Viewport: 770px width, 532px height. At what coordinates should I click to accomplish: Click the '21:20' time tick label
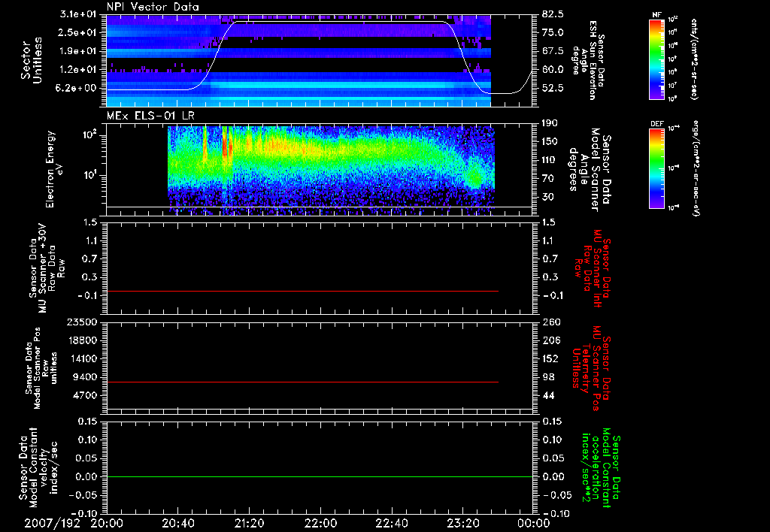[x=250, y=523]
